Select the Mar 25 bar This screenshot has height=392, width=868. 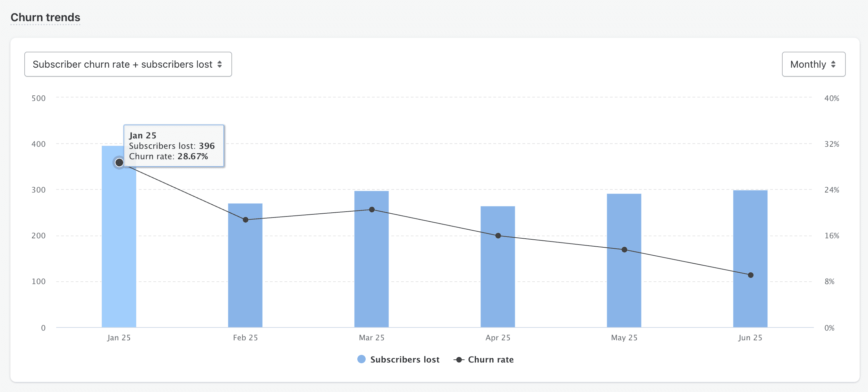pos(372,267)
